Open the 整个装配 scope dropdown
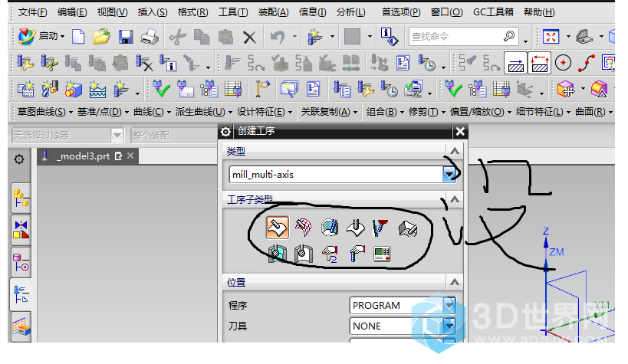 pos(174,136)
